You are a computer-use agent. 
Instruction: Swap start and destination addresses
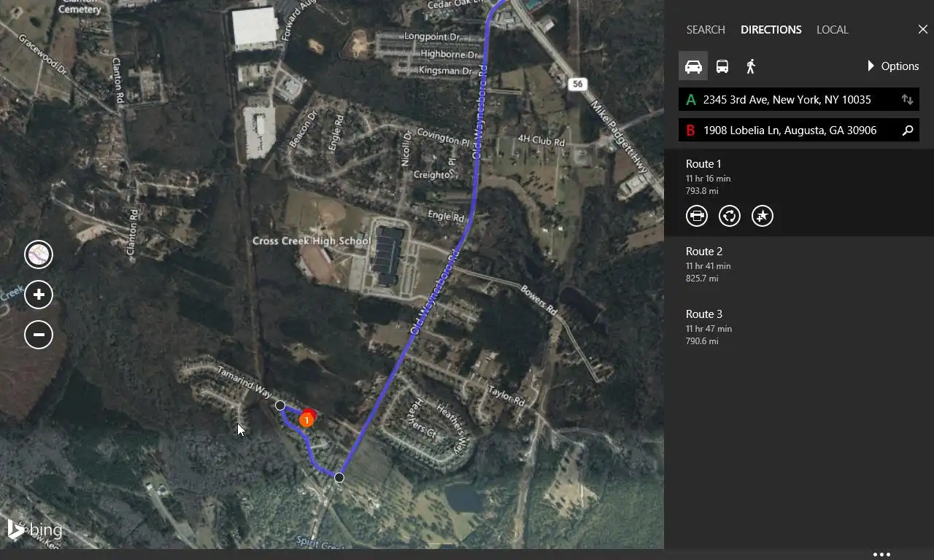coord(907,100)
